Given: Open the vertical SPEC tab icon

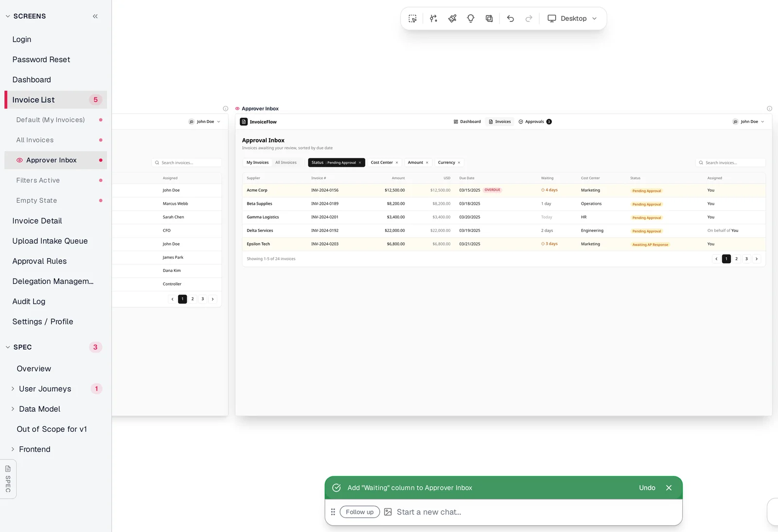Looking at the screenshot, I should coord(8,479).
